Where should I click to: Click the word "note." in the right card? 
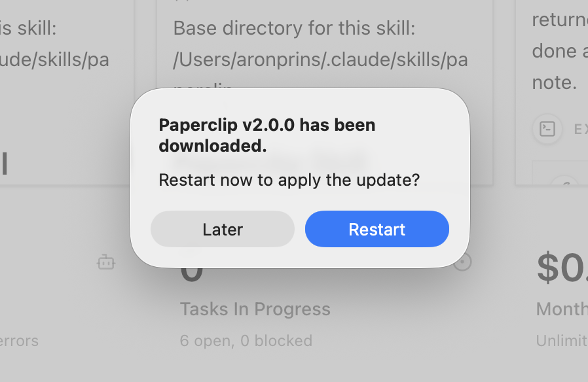[x=554, y=82]
